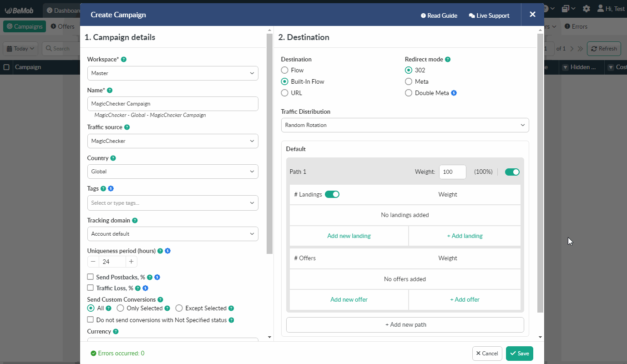Click Add new offer

pos(349,299)
